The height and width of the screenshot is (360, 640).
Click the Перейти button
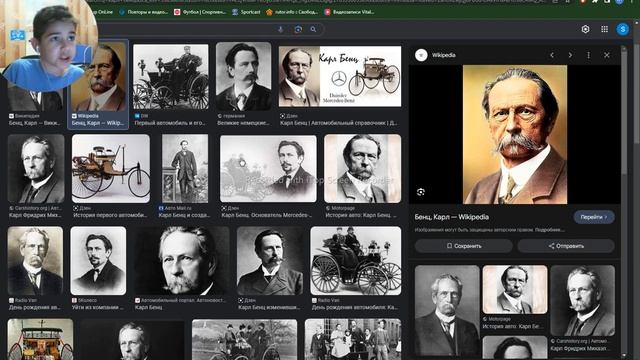[594, 217]
